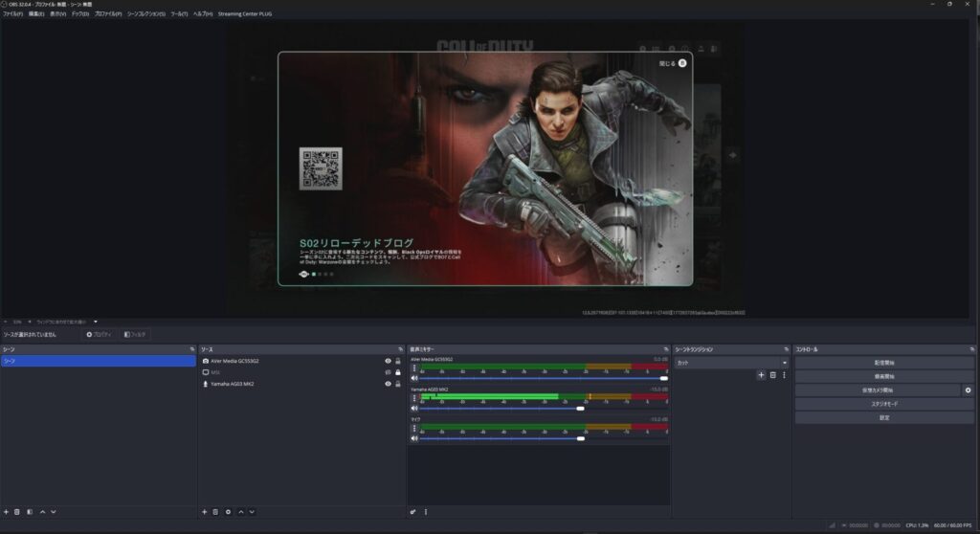Hide the Aver Media GC553G2 source

tap(388, 361)
